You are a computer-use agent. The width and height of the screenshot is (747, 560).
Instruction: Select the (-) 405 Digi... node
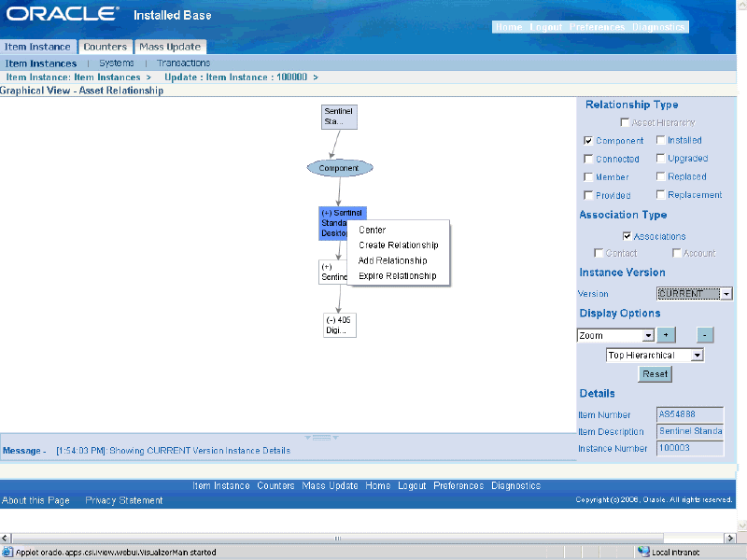point(340,325)
